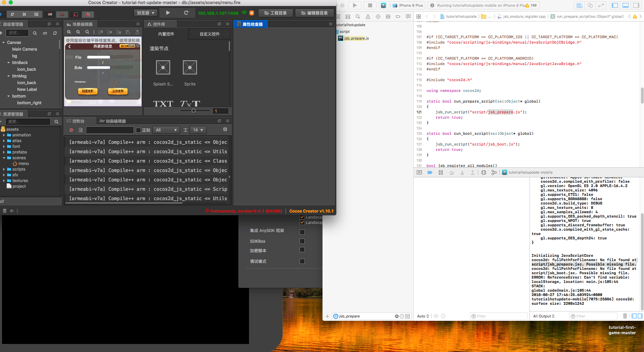
Task: Open Xcode breakpoint navigator
Action: coord(398,16)
